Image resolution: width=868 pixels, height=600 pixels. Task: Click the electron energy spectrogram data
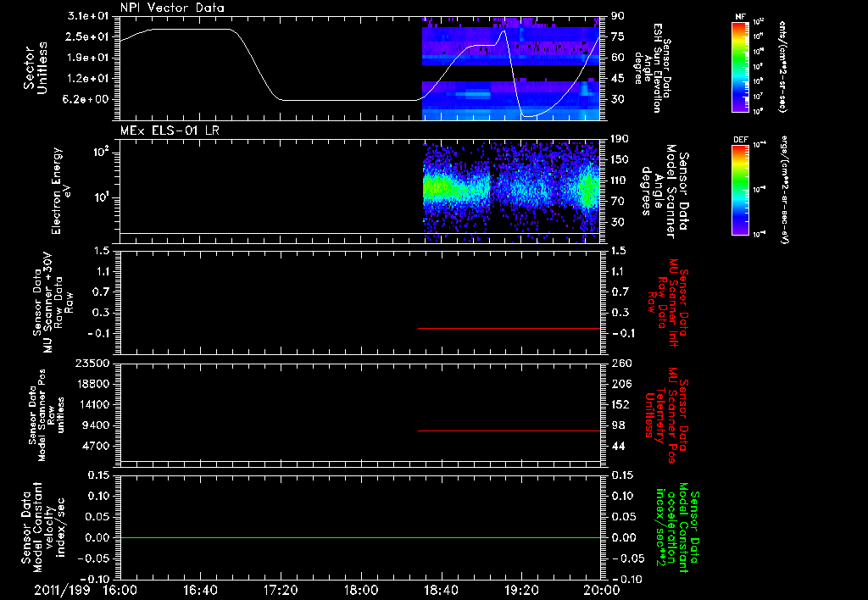[511, 191]
